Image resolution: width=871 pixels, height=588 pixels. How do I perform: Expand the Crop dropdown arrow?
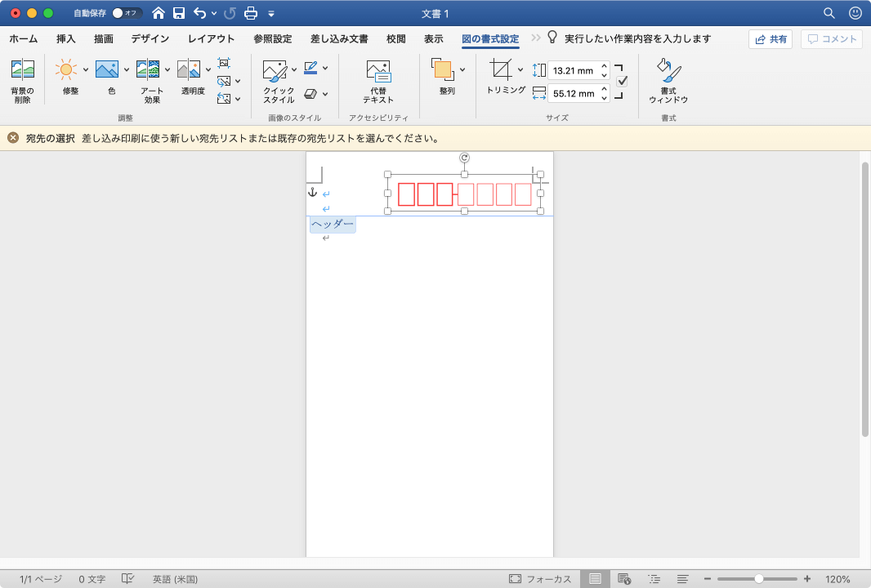tap(520, 70)
